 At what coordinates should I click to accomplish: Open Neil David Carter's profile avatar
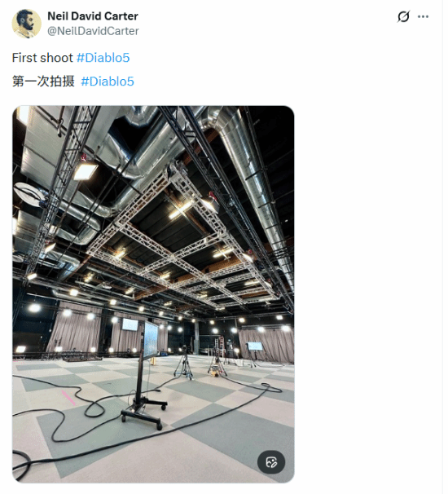(27, 24)
